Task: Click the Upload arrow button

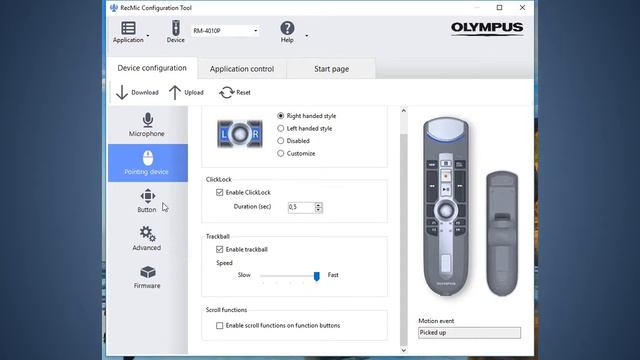Action: [x=175, y=92]
